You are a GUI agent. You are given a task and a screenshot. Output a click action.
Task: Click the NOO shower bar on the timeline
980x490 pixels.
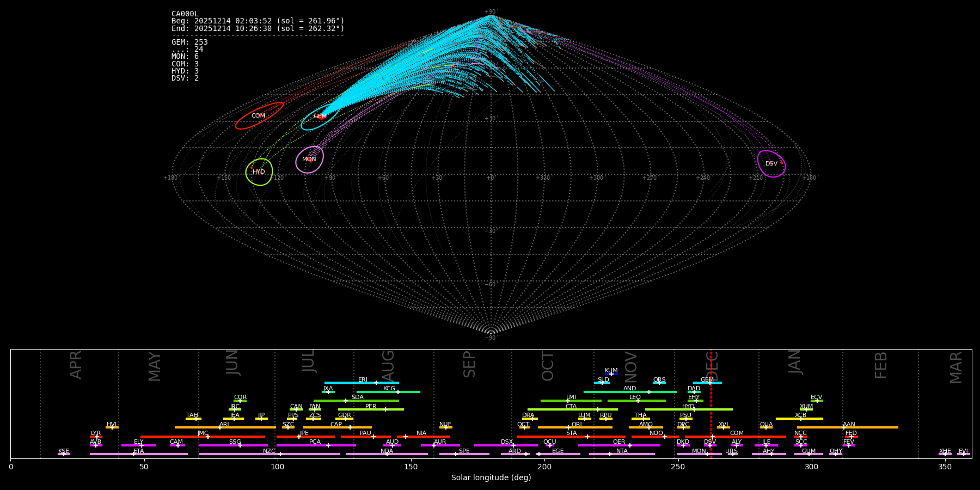pyautogui.click(x=656, y=436)
